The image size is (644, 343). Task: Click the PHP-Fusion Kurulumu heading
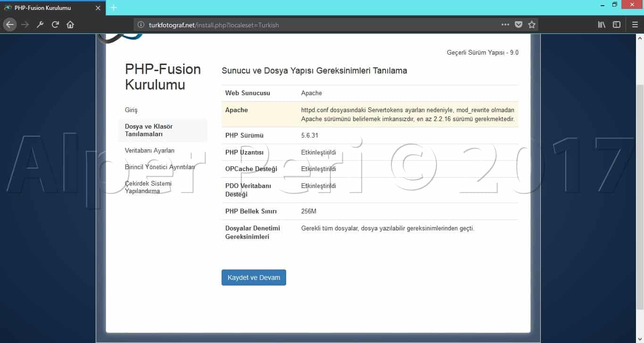point(163,77)
